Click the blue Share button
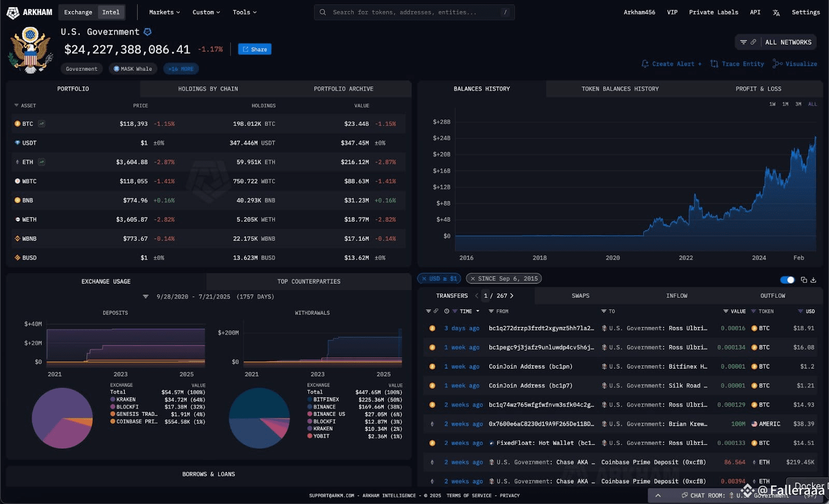829x504 pixels. coord(254,49)
